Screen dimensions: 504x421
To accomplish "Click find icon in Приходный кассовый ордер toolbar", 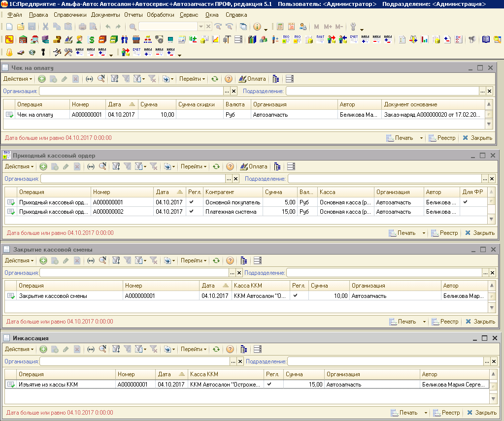I will 102,166.
